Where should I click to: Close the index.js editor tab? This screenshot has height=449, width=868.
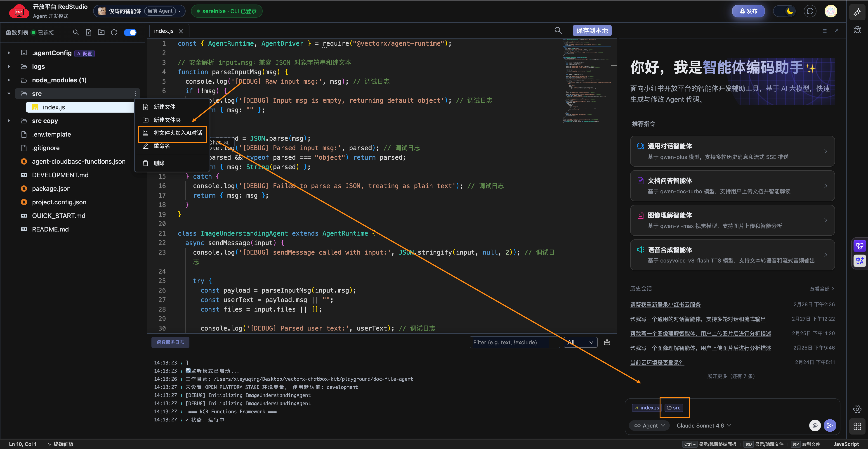(x=181, y=31)
